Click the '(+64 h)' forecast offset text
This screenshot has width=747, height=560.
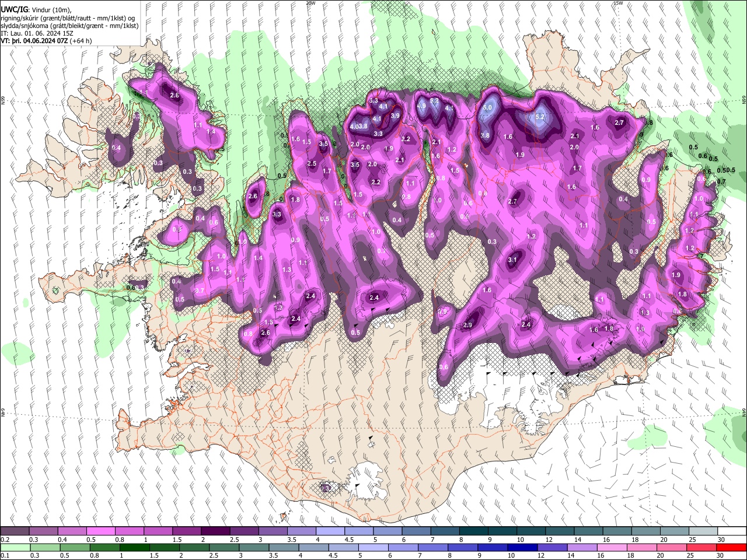(x=81, y=41)
